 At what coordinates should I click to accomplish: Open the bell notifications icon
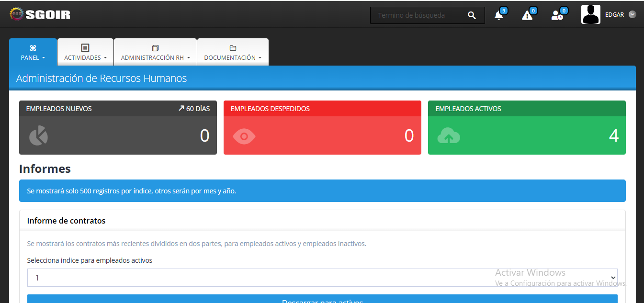(x=499, y=15)
